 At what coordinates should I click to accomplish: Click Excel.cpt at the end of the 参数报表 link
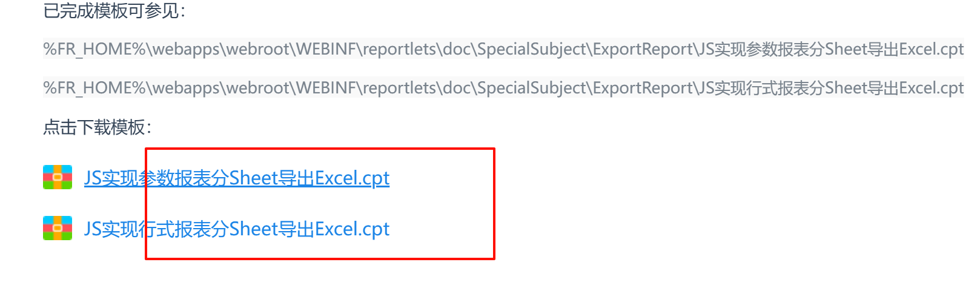point(352,178)
